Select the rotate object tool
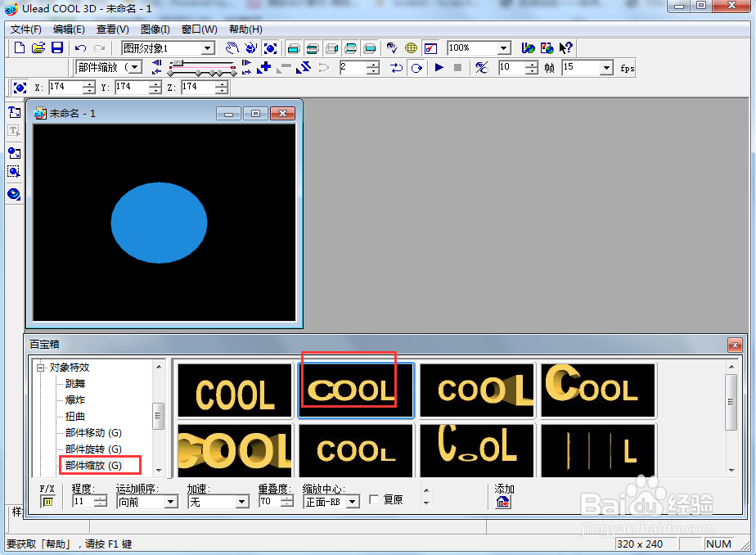The width and height of the screenshot is (756, 555). pos(250,47)
